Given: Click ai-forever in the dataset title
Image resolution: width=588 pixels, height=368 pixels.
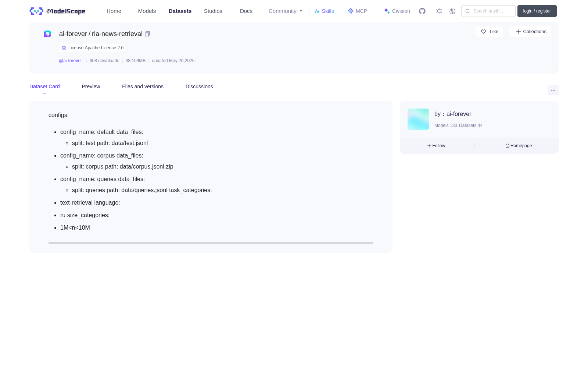Looking at the screenshot, I should [73, 34].
